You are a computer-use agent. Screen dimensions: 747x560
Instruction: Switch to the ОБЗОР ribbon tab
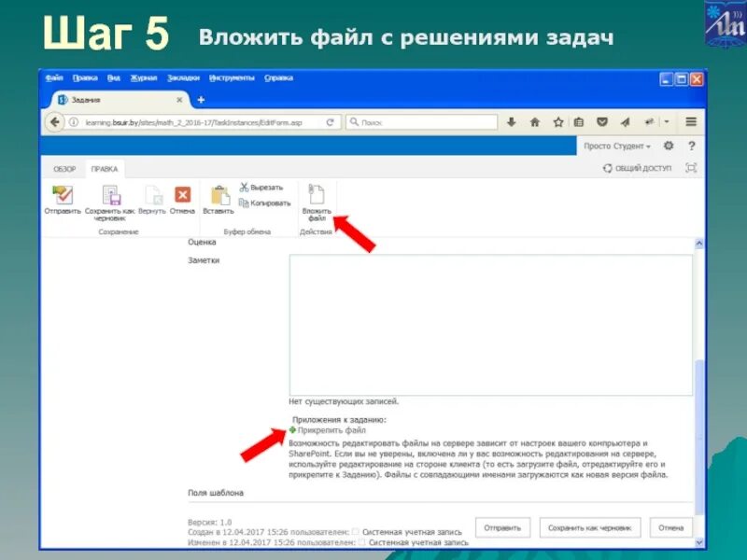(x=64, y=169)
